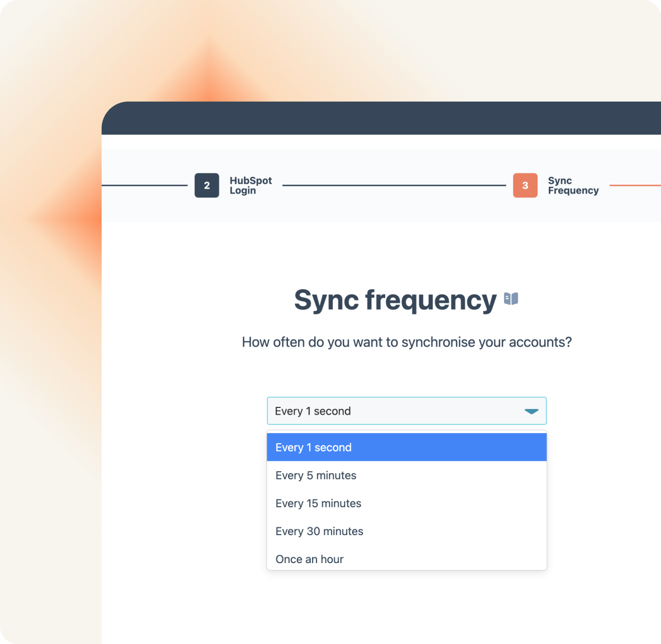Screen dimensions: 661x644
Task: Click the step 2 number badge
Action: click(x=207, y=185)
